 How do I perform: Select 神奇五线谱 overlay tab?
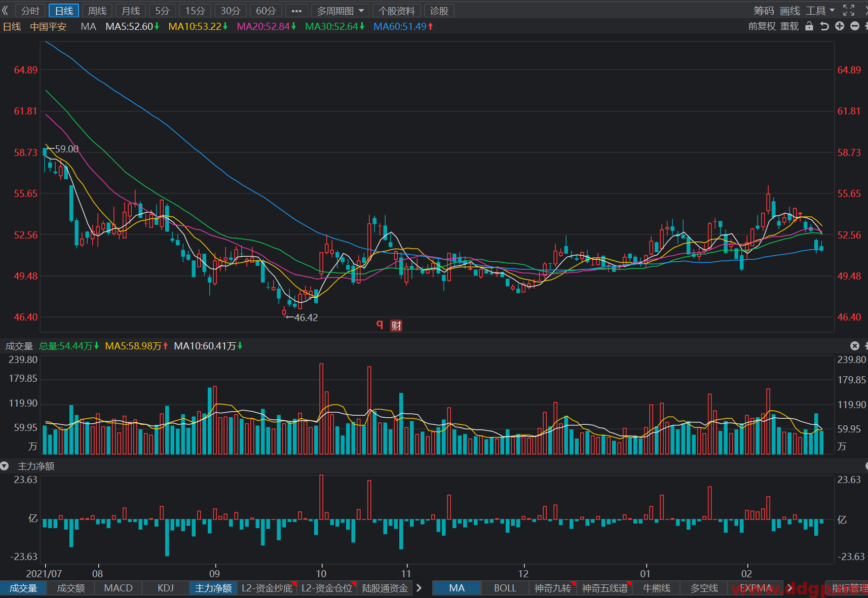[605, 588]
